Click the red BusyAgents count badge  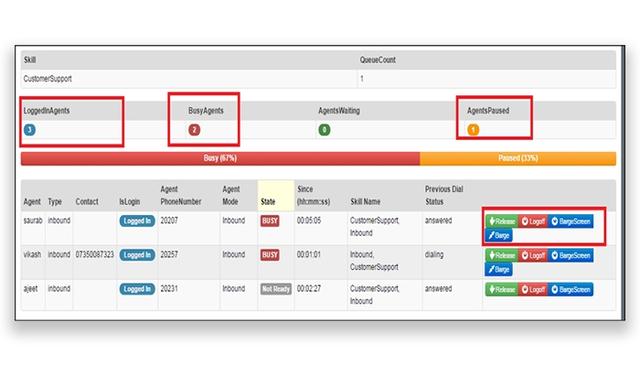(194, 130)
